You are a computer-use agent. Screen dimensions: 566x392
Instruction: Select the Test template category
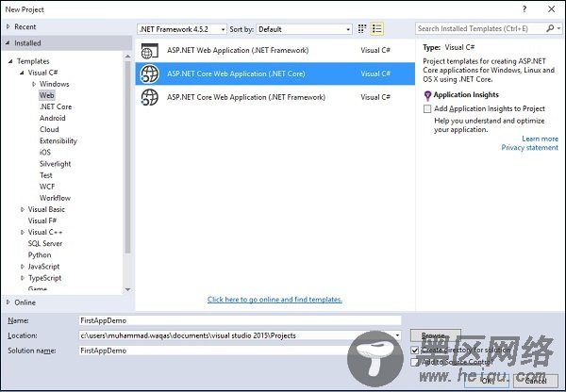tap(46, 175)
